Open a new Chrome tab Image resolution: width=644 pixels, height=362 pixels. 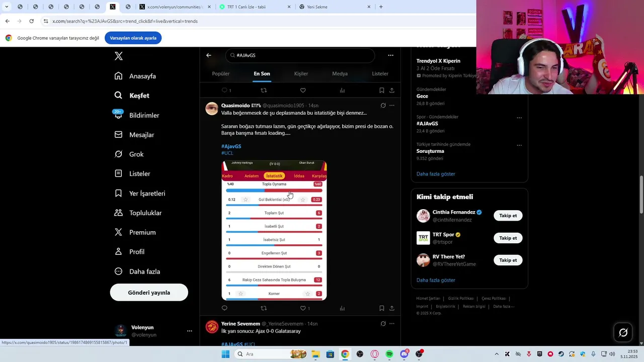(381, 7)
